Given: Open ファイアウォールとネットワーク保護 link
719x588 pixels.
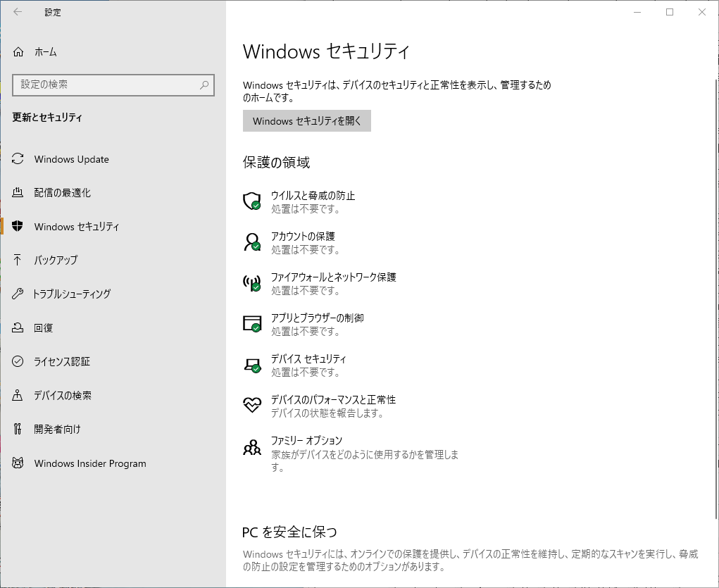Looking at the screenshot, I should point(333,277).
